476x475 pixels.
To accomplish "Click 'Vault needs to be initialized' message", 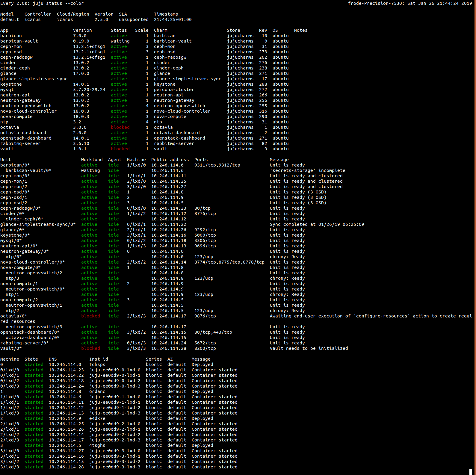I will click(309, 348).
